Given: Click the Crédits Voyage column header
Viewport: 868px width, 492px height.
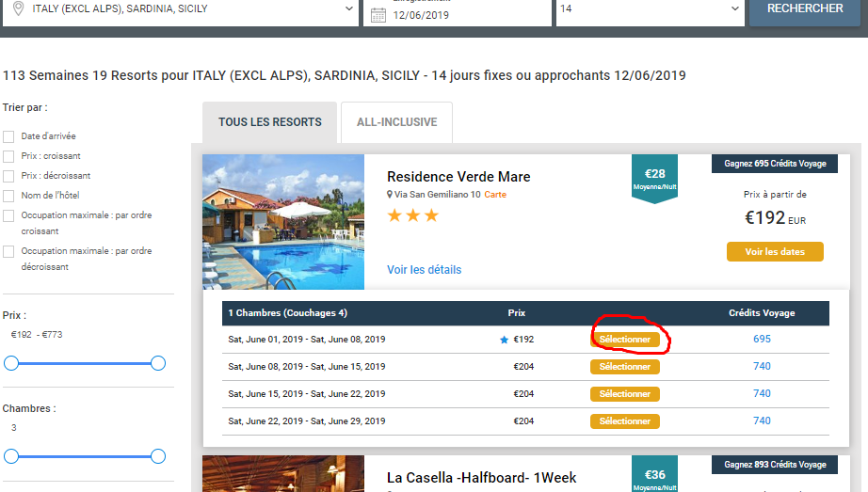Looking at the screenshot, I should 762,312.
